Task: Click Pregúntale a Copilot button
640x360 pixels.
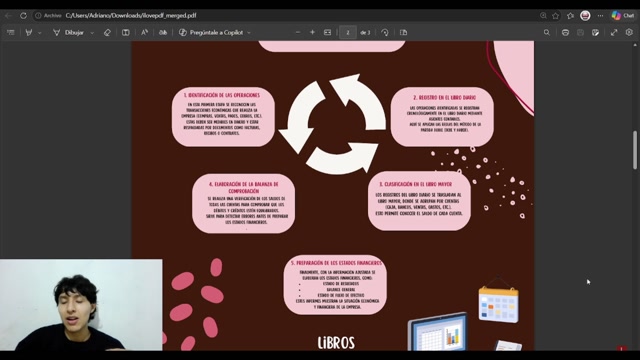Action: coord(211,32)
